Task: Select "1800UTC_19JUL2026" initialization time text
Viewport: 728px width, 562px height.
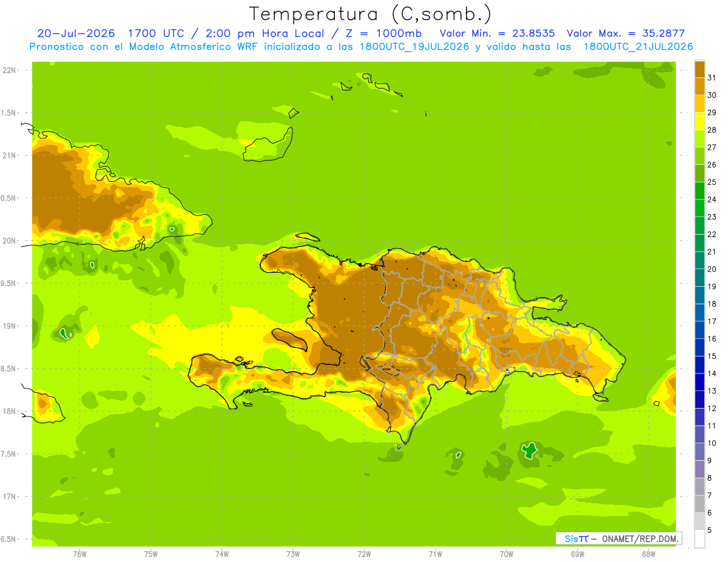Action: click(x=414, y=47)
